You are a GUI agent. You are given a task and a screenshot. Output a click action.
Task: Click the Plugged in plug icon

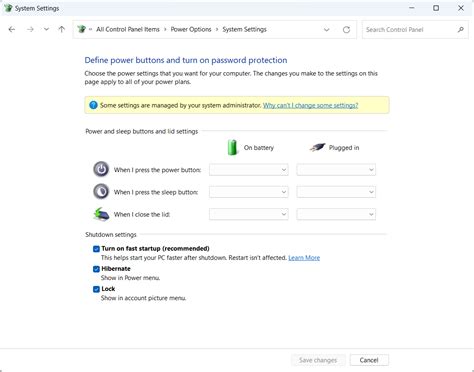(317, 147)
